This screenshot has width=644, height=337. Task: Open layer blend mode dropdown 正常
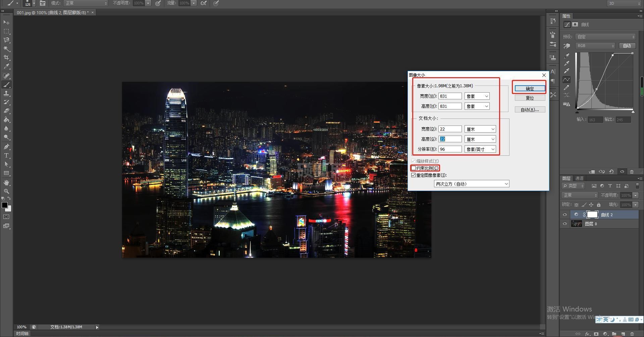(x=580, y=195)
